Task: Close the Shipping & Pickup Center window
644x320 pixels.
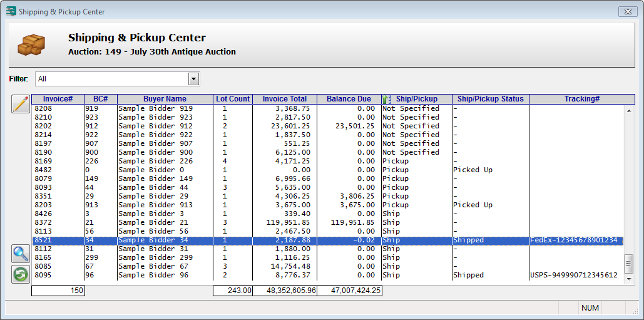Action: coord(626,11)
